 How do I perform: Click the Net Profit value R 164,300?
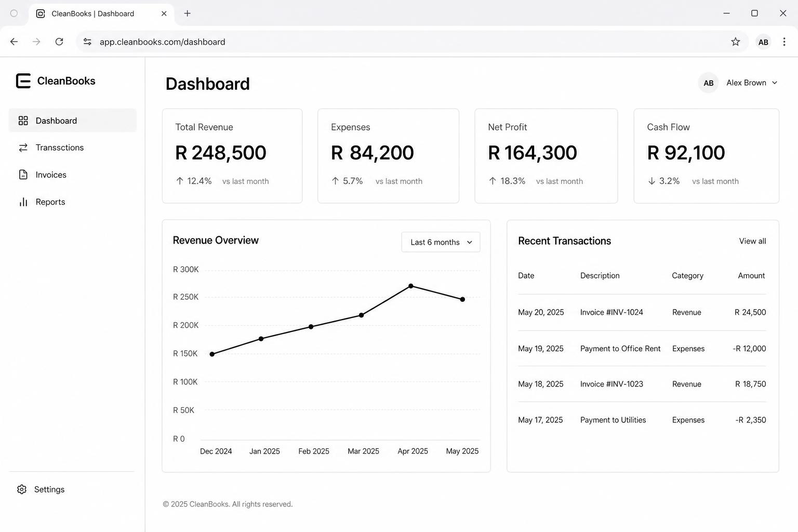533,153
